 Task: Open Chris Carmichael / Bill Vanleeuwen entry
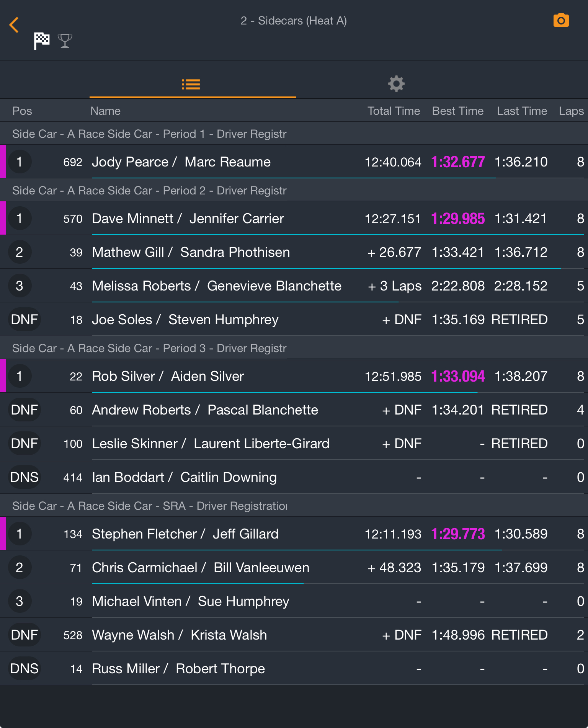coord(294,568)
